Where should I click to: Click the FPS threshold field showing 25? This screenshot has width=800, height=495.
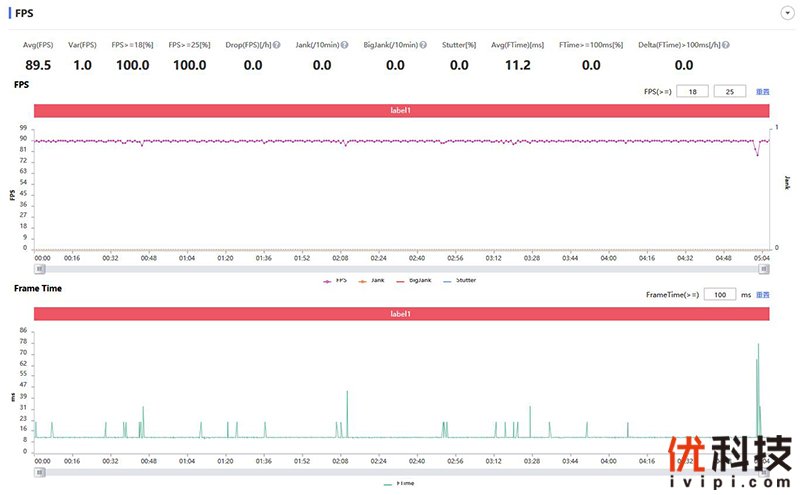731,91
